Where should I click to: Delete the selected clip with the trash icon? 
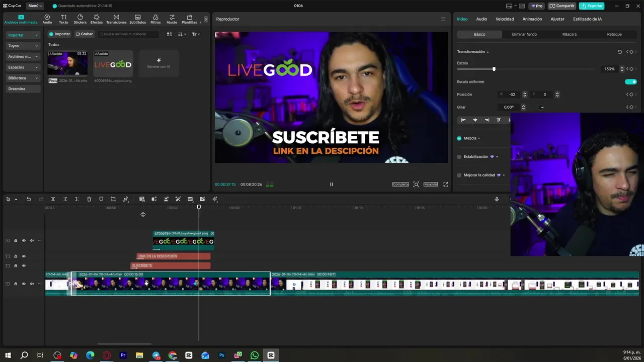[89, 199]
